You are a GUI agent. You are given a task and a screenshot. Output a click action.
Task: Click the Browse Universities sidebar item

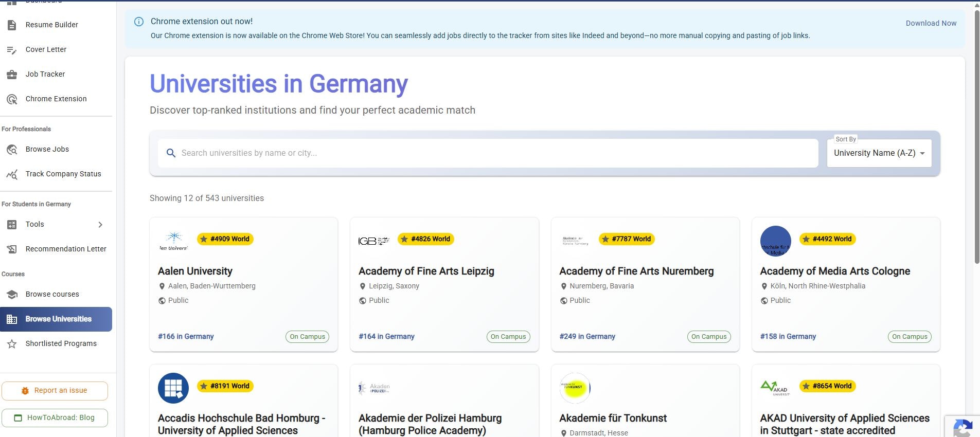pos(56,319)
